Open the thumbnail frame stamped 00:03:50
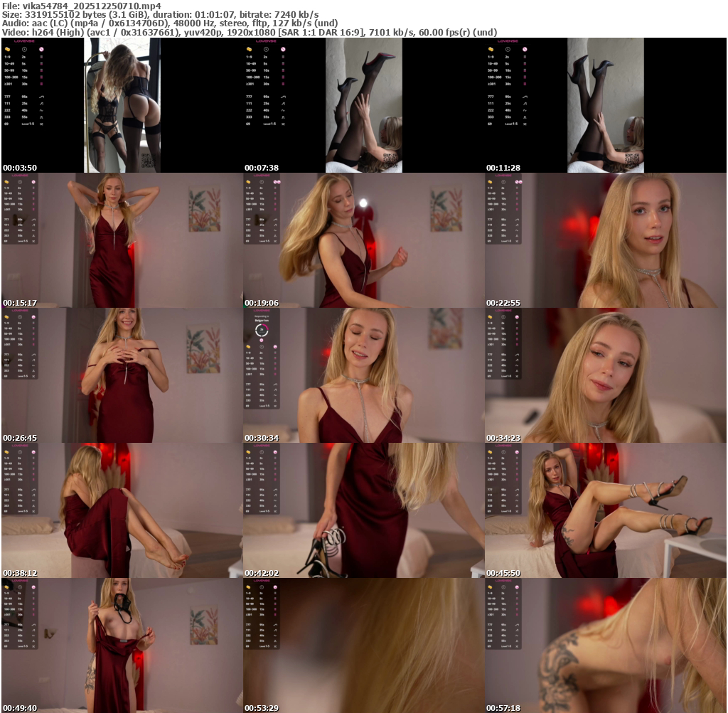The image size is (728, 713). click(x=122, y=105)
